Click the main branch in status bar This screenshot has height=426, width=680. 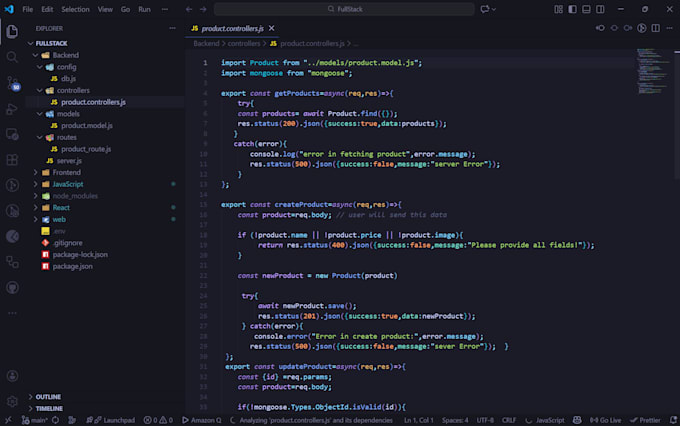coord(36,420)
